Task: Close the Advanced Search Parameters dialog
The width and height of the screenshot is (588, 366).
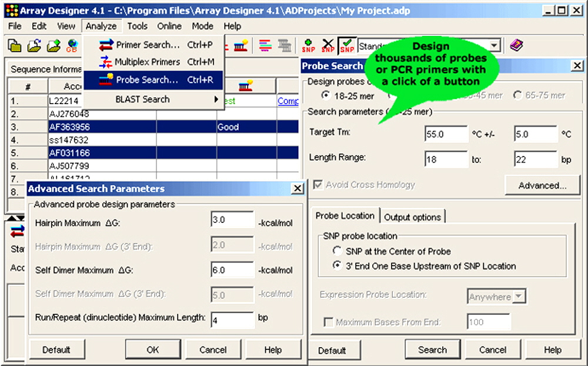Action: 298,188
